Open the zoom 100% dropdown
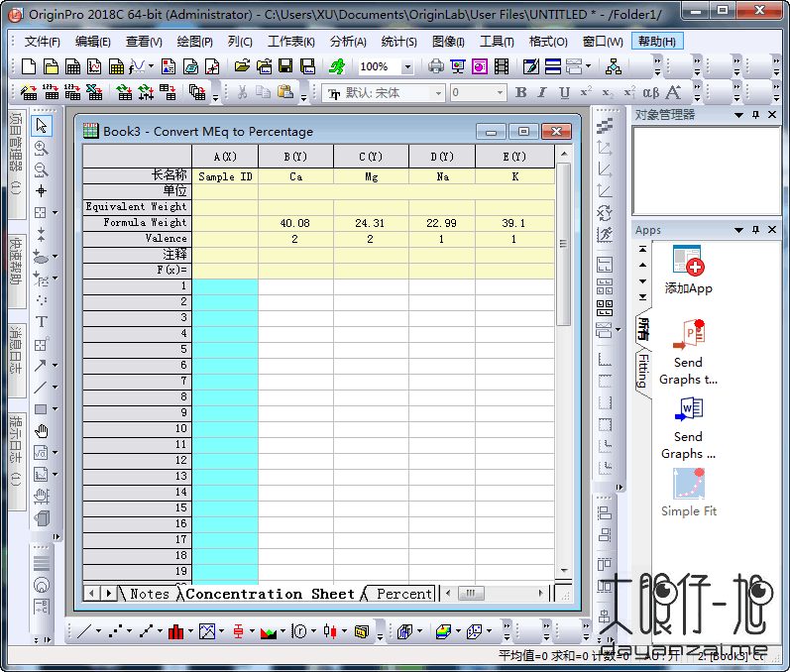 (x=407, y=66)
